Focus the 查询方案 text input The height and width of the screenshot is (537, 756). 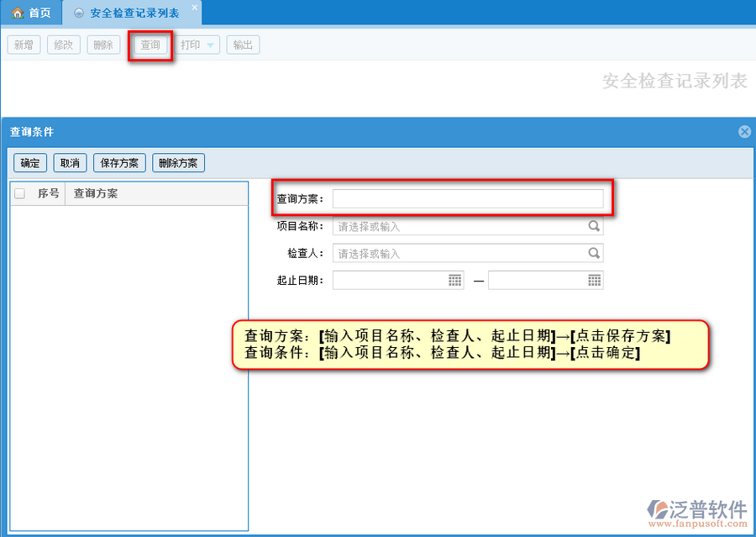coord(468,199)
